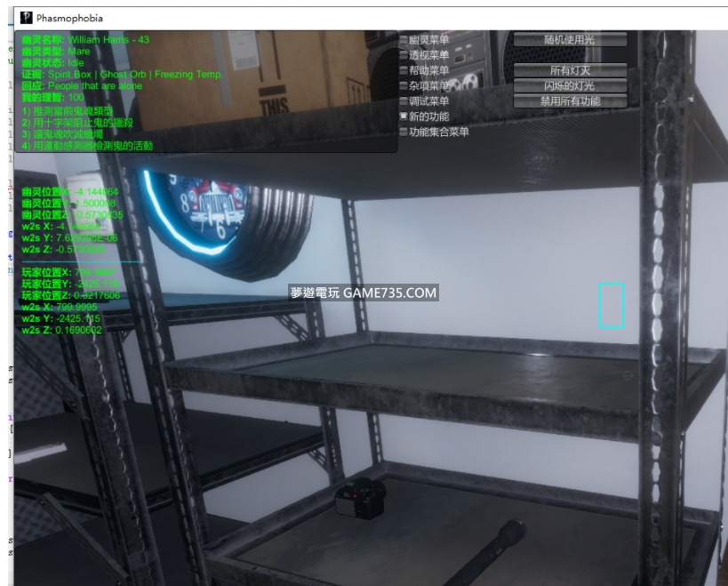Click objective '1) 推測當前鬼魂類型'

point(68,111)
